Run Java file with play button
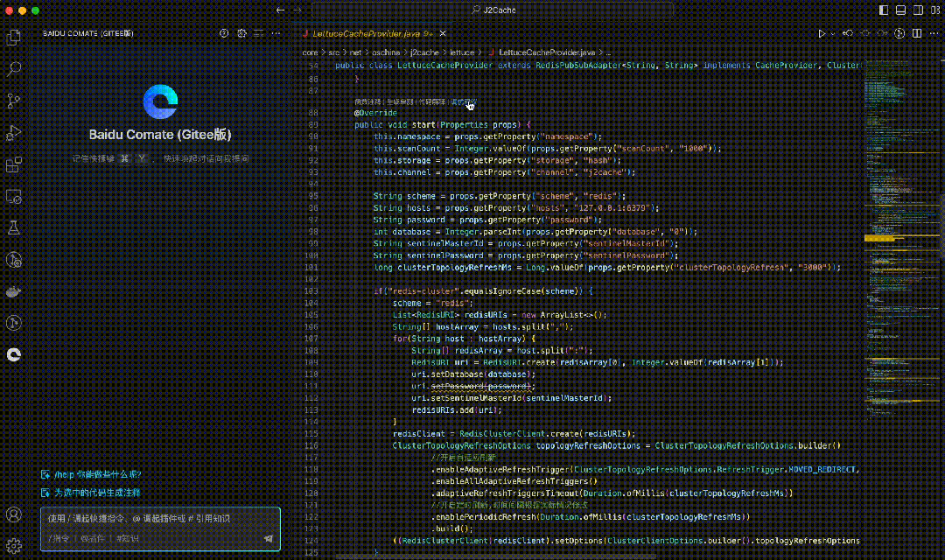945x560 pixels. click(821, 34)
